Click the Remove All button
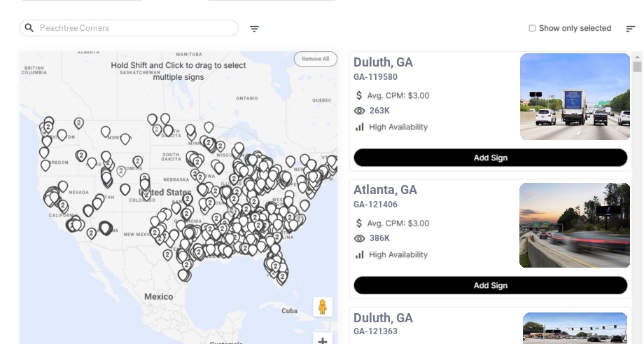The width and height of the screenshot is (644, 344). coord(315,59)
